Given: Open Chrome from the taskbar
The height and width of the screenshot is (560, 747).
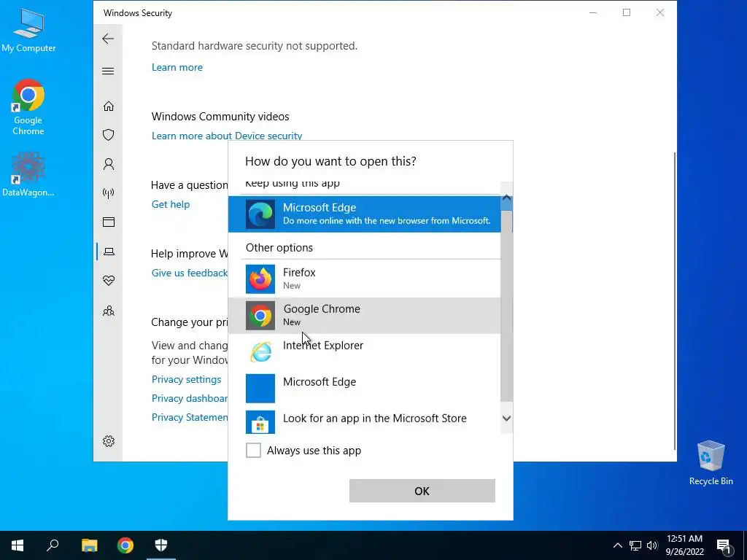Looking at the screenshot, I should click(125, 545).
